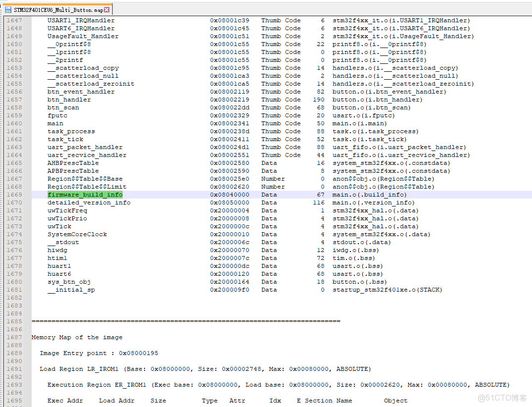Click the Load Region LR_IROM1 line

coord(205,369)
